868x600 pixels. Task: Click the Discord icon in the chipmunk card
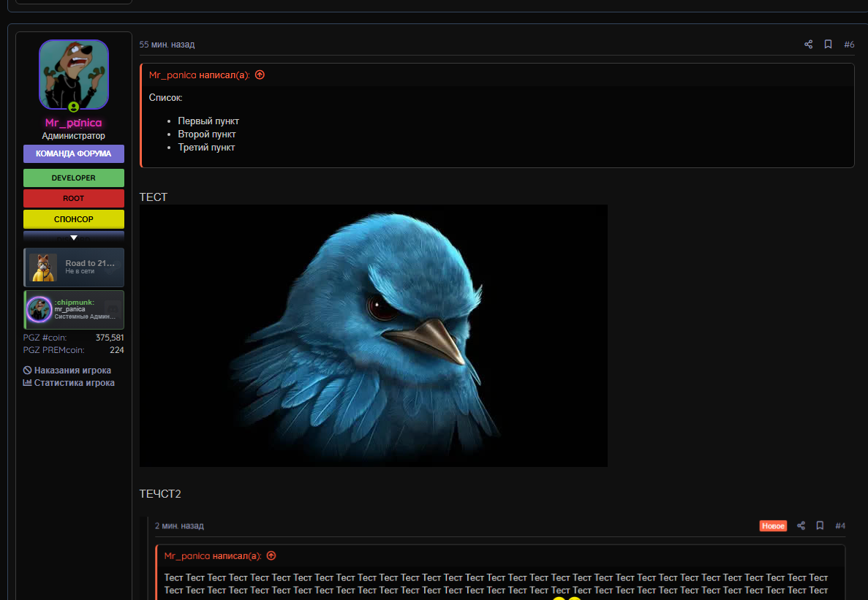click(112, 308)
